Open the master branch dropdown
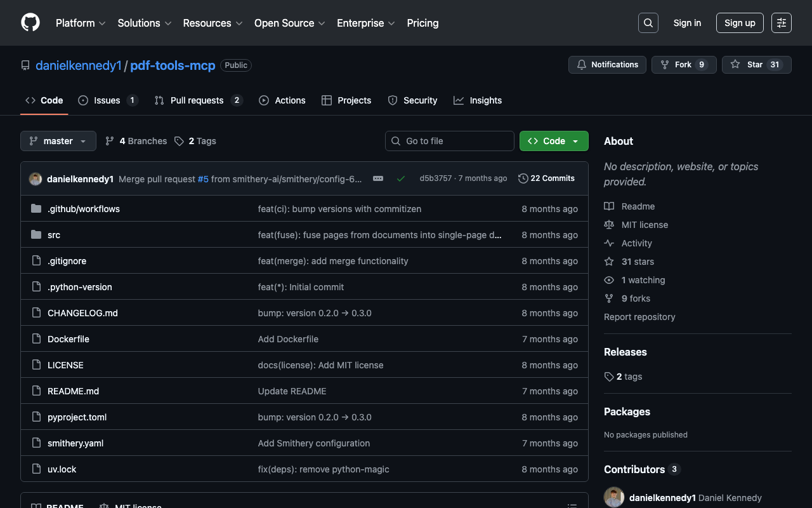This screenshot has height=508, width=812. (x=58, y=141)
